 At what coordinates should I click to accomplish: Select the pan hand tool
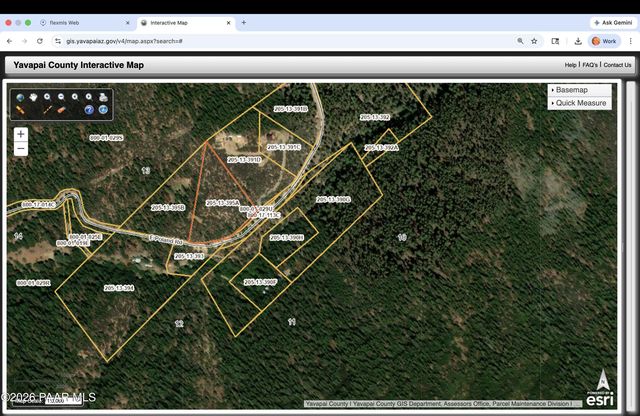pos(33,97)
